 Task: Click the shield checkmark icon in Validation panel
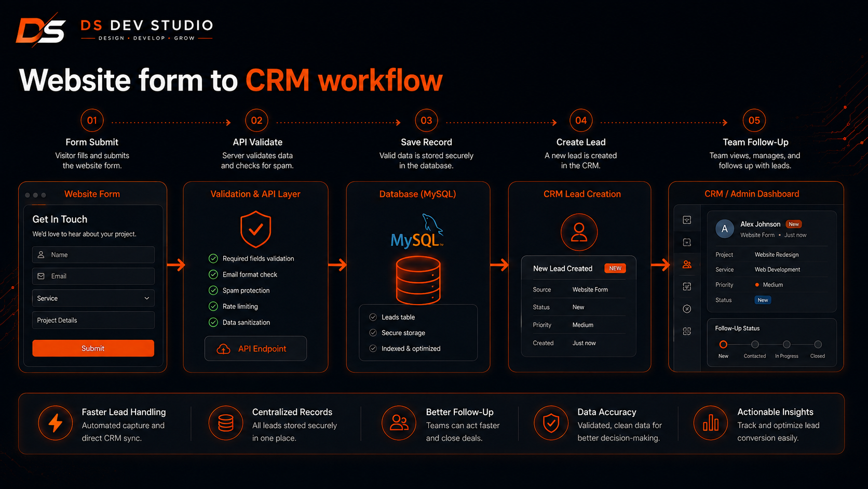click(x=255, y=229)
